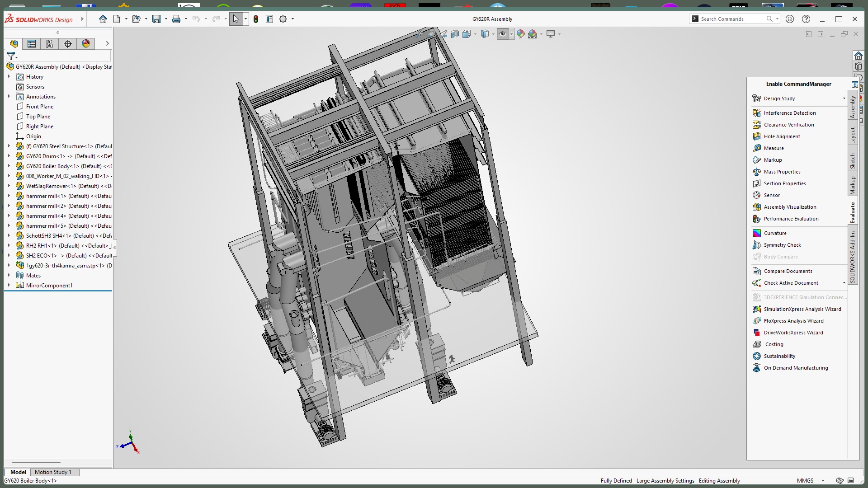Open the PropertyManager tab icon
Image resolution: width=868 pixels, height=488 pixels.
pos(32,43)
